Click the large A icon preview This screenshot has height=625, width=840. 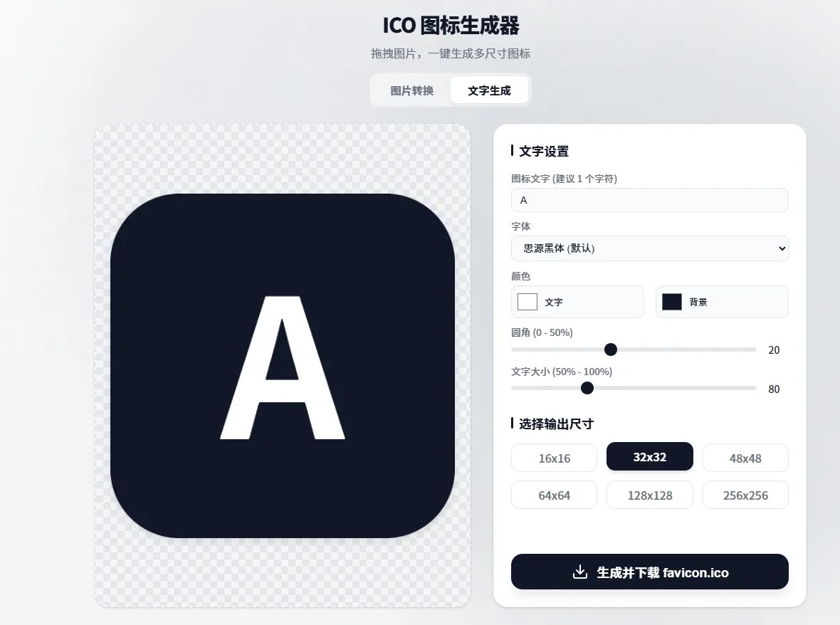[x=283, y=366]
